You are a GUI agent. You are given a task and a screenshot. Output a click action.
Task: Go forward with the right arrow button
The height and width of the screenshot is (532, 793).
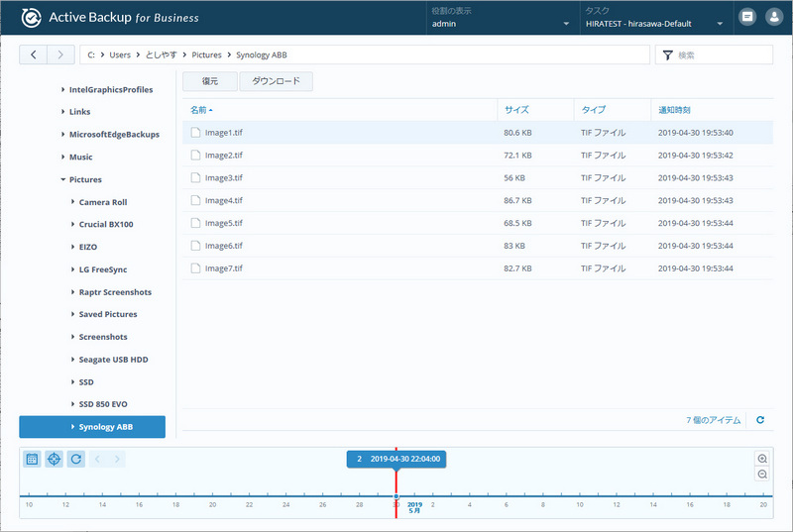click(x=60, y=54)
